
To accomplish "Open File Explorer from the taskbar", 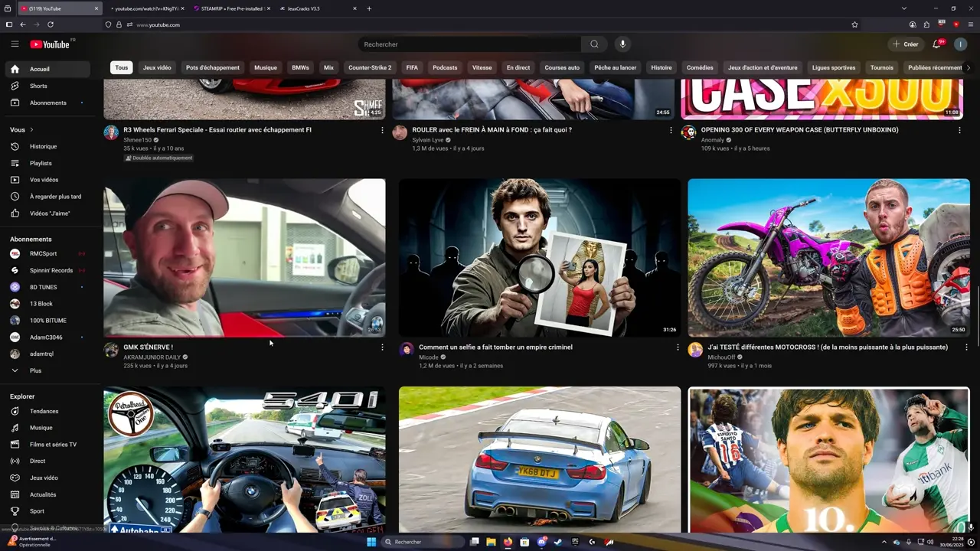I will click(x=491, y=542).
